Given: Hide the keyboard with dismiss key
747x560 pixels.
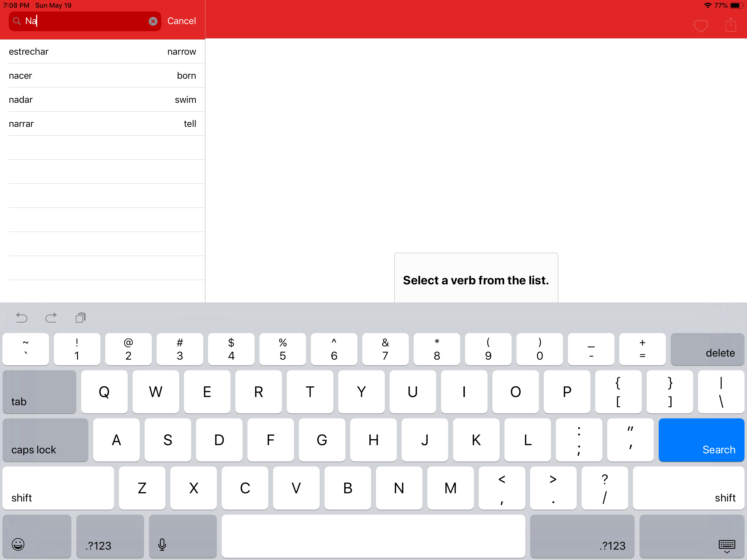Looking at the screenshot, I should [x=726, y=545].
